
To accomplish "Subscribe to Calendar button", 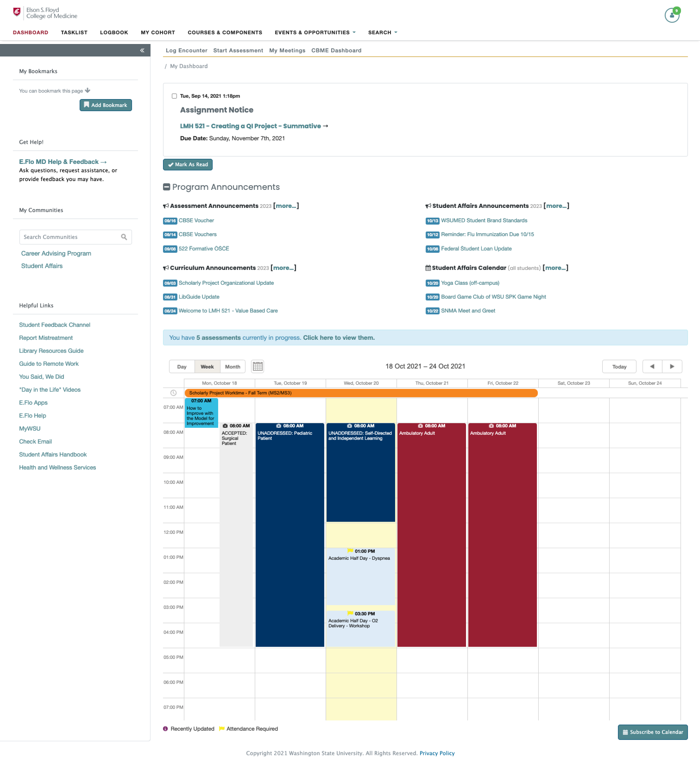I will 653,732.
